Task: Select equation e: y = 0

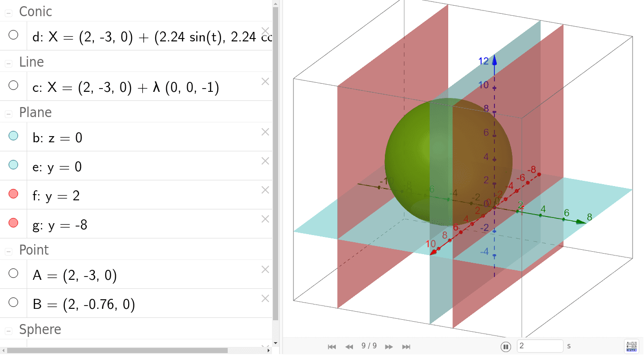Action: [x=57, y=168]
